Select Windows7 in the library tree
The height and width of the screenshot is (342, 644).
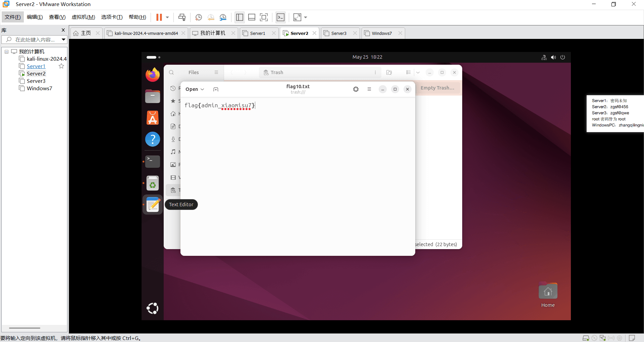coord(39,89)
